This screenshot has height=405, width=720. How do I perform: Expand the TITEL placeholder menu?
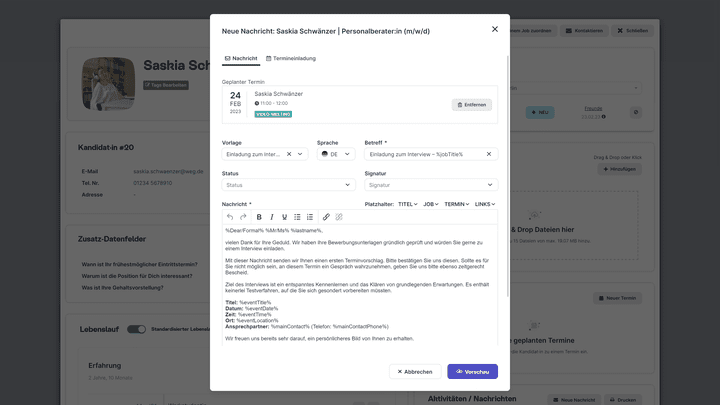coord(407,204)
